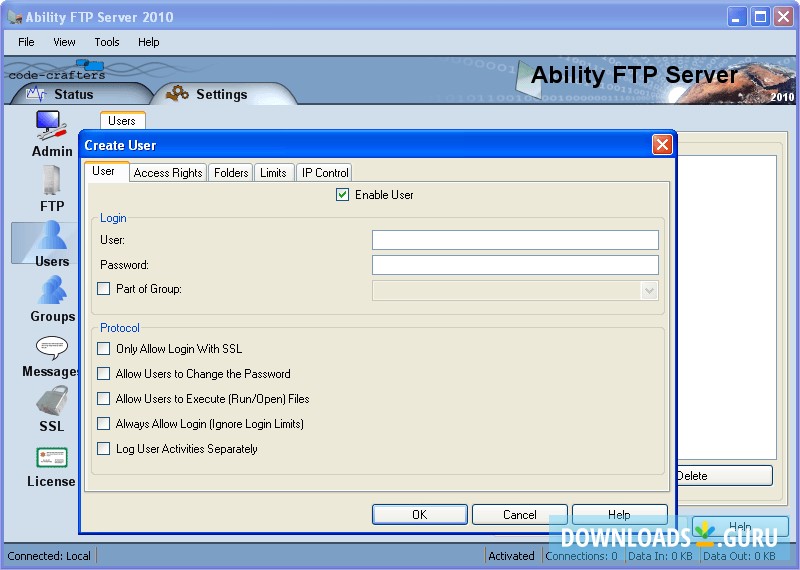Image resolution: width=800 pixels, height=570 pixels.
Task: Open the Admin section icon
Action: tap(51, 125)
